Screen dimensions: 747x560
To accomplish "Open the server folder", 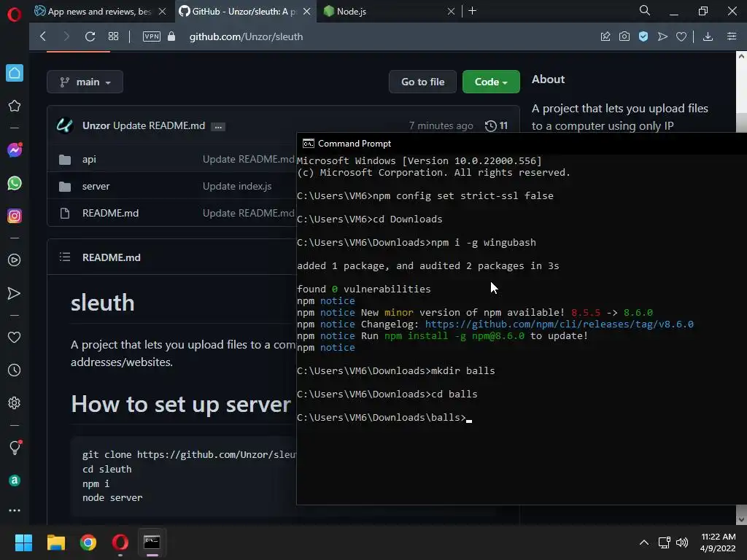I will coord(96,186).
